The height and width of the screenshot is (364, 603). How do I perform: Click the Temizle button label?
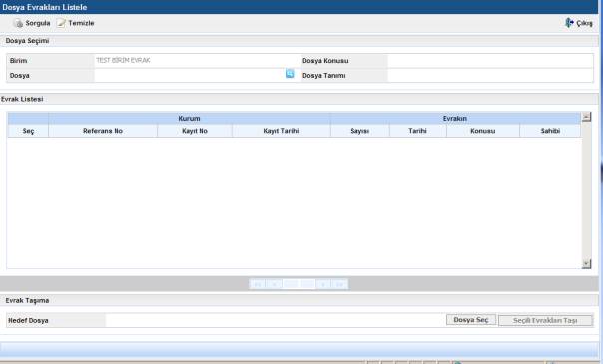point(81,23)
